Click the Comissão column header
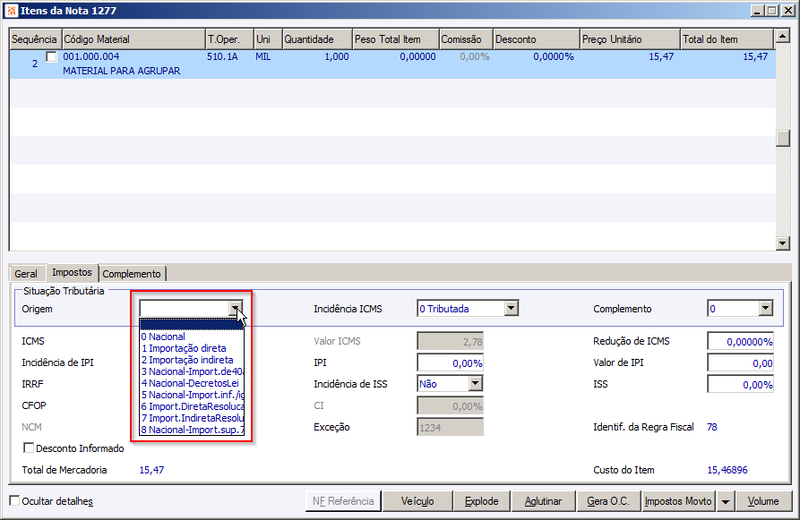Screen dimensions: 800x520 [x=465, y=39]
